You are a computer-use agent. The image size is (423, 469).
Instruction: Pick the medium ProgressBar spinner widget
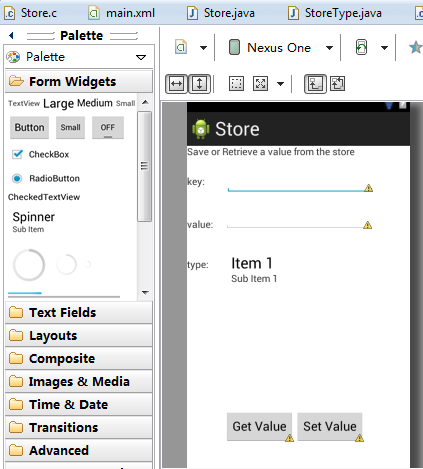pos(67,265)
